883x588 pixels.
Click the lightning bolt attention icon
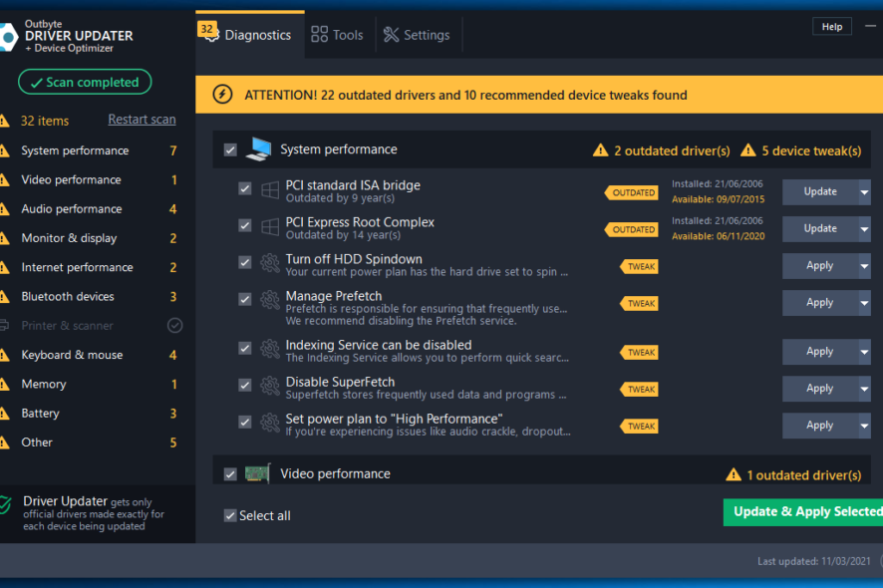pyautogui.click(x=222, y=94)
